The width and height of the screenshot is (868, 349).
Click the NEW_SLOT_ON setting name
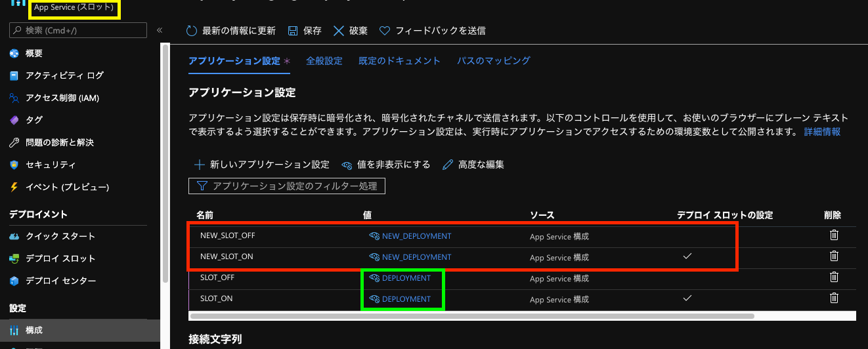[x=227, y=257]
